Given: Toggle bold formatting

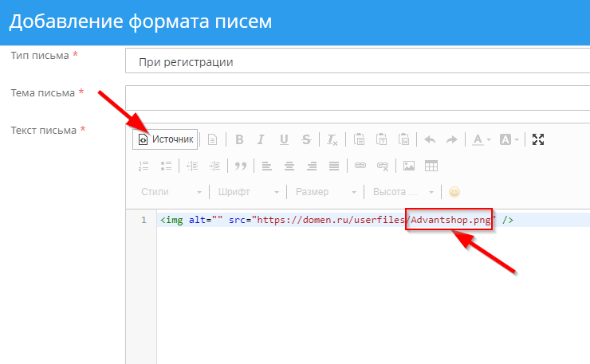Looking at the screenshot, I should pyautogui.click(x=238, y=139).
